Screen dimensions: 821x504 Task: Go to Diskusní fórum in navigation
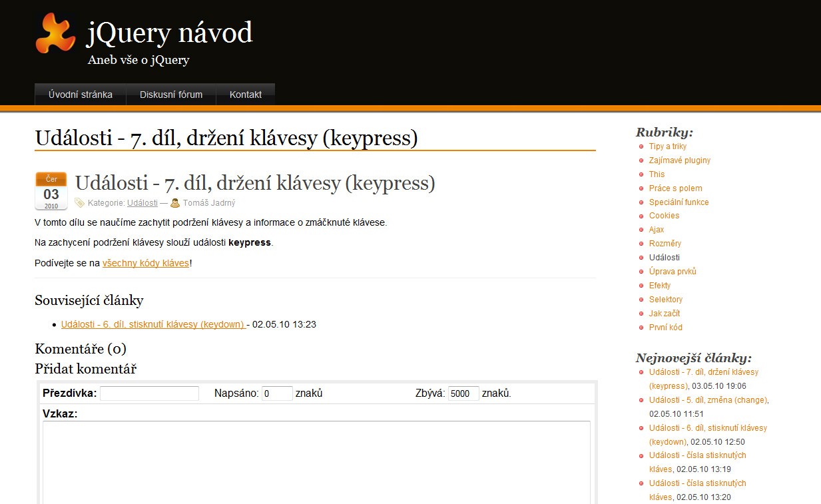[x=171, y=95]
